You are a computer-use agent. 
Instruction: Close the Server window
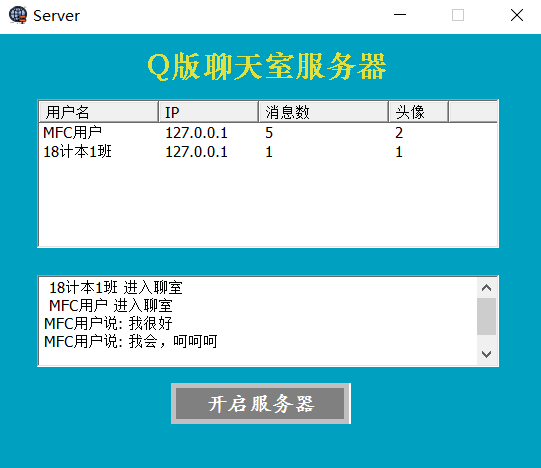pos(517,15)
